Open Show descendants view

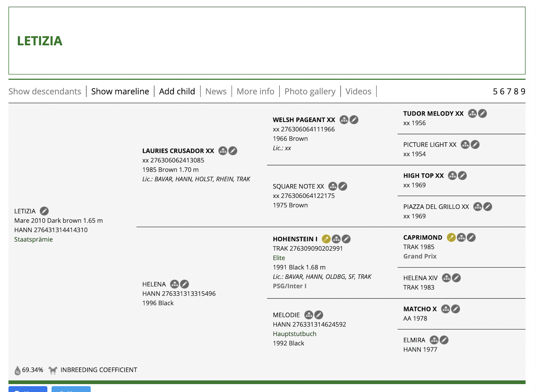(x=45, y=91)
